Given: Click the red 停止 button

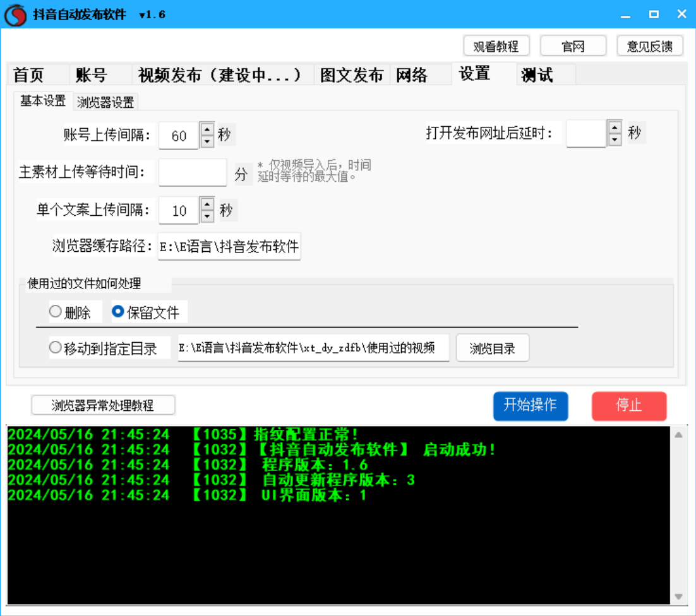Looking at the screenshot, I should 629,405.
